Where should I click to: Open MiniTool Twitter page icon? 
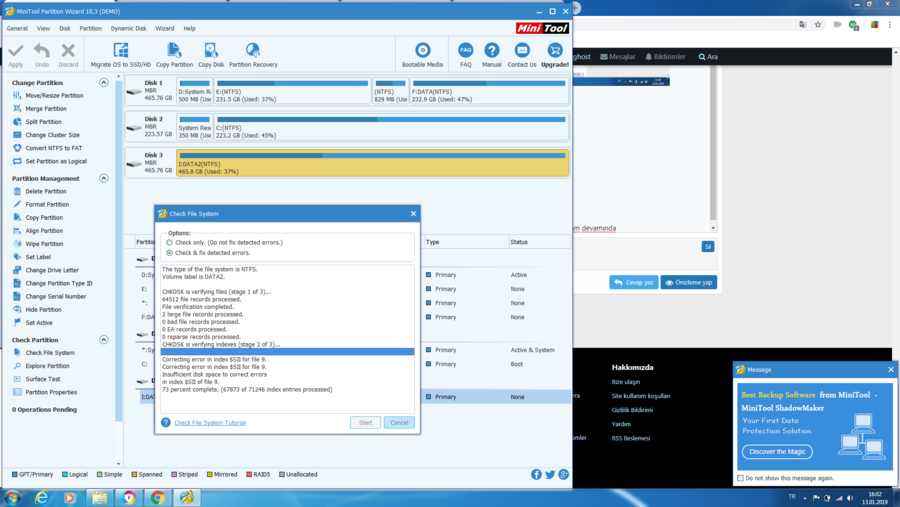pos(550,474)
